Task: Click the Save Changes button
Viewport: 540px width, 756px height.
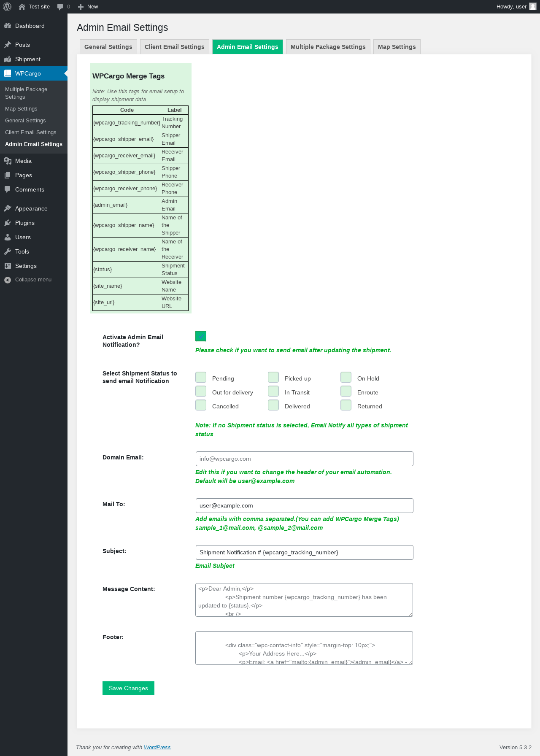Action: click(128, 688)
